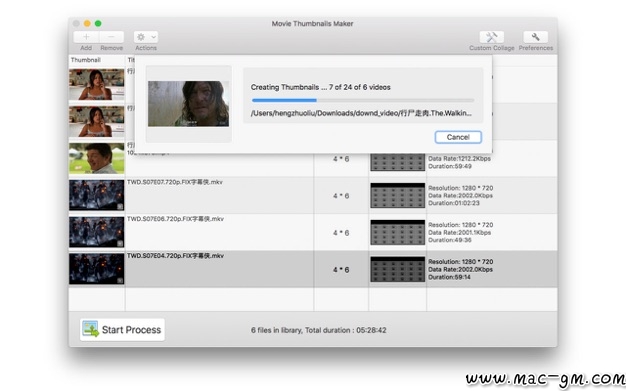Cancel the thumbnail creation process
The height and width of the screenshot is (391, 626).
coord(458,137)
